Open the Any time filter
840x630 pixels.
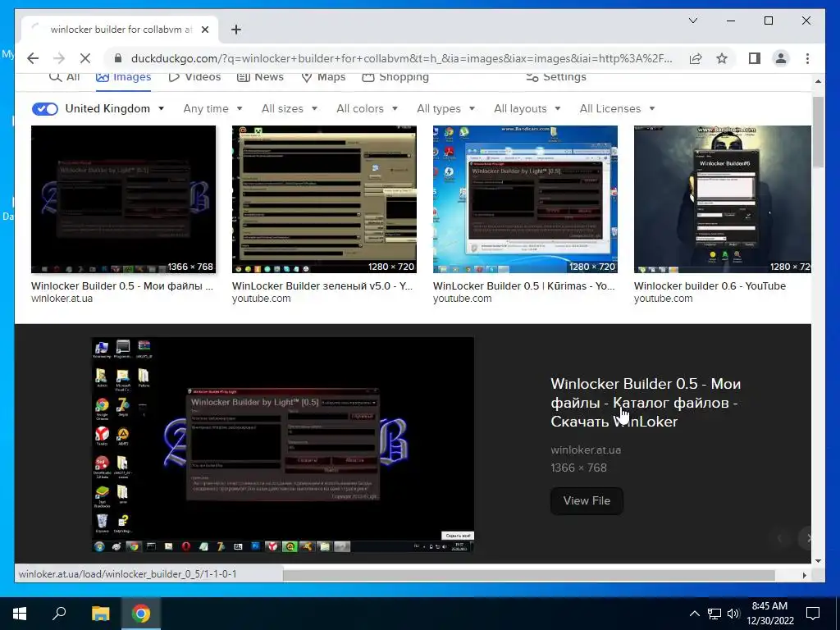click(212, 109)
